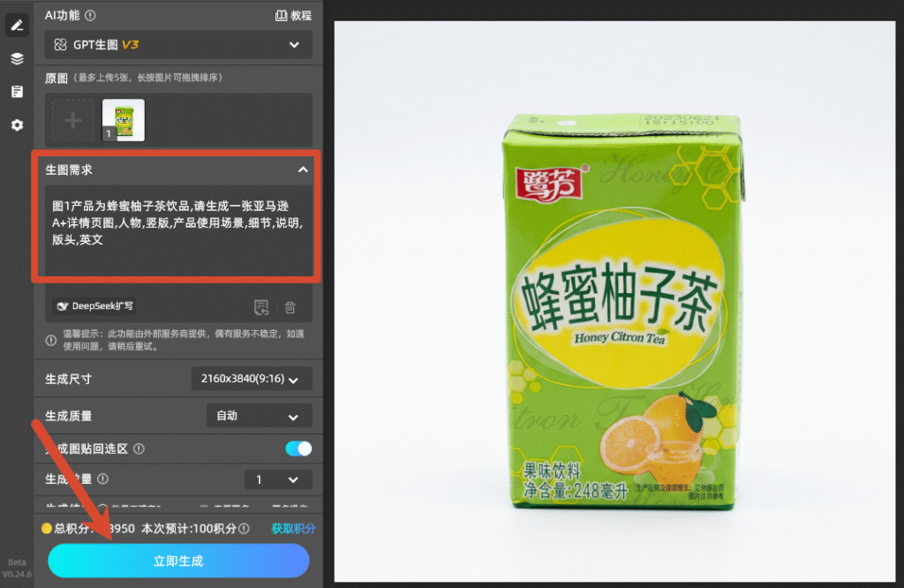
Task: Open the prompt template icon beside trash
Action: pyautogui.click(x=261, y=307)
